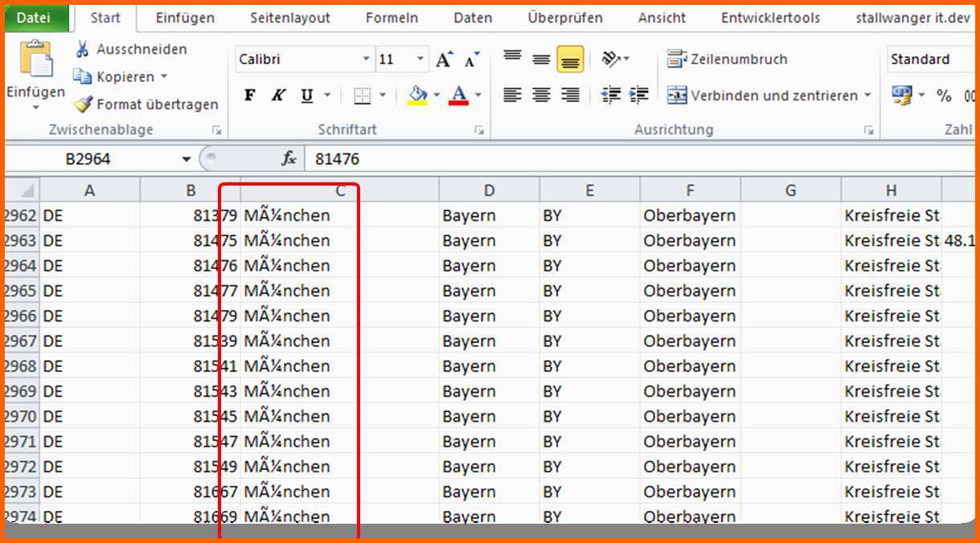The image size is (980, 543).
Task: Center cell text horizontally
Action: point(541,96)
